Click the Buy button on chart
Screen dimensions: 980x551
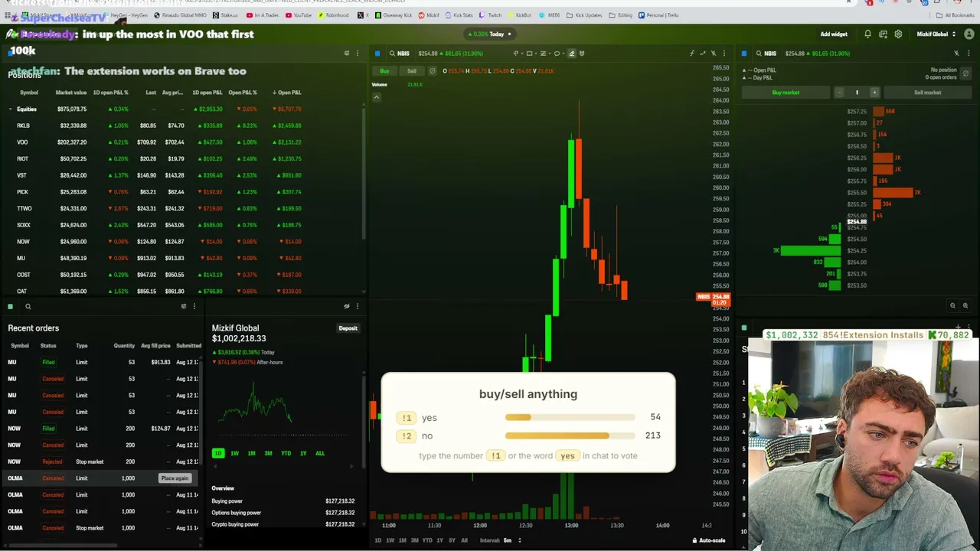[384, 71]
